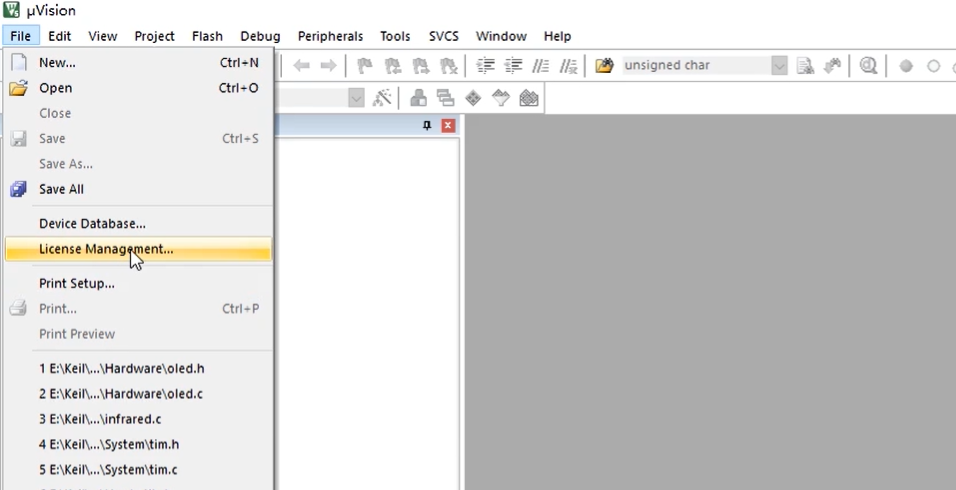The image size is (956, 490).
Task: Open the Help menu
Action: [557, 36]
